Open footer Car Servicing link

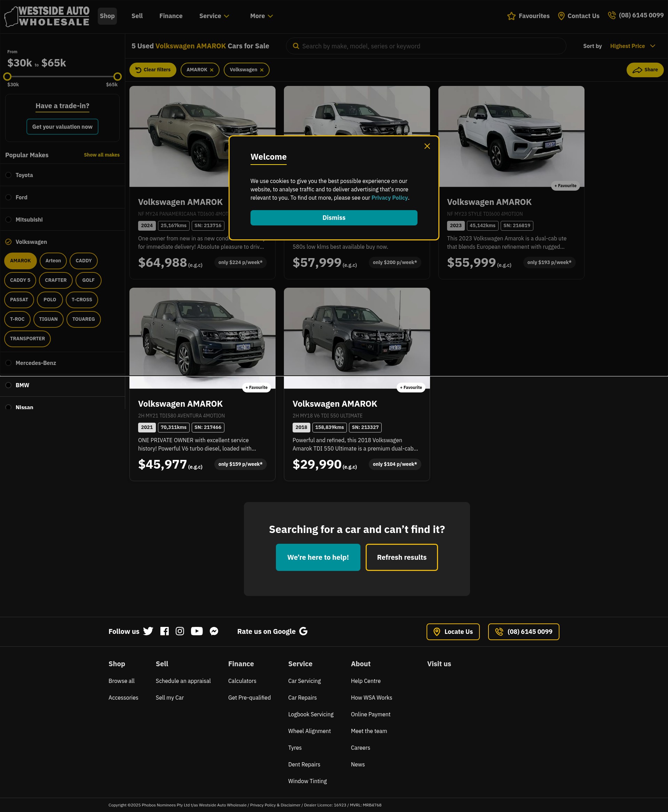pyautogui.click(x=304, y=681)
